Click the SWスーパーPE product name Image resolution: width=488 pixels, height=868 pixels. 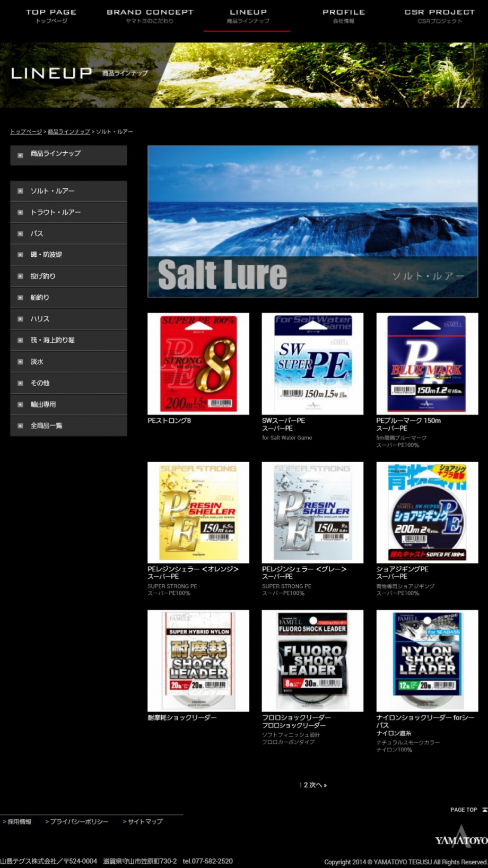pyautogui.click(x=283, y=421)
